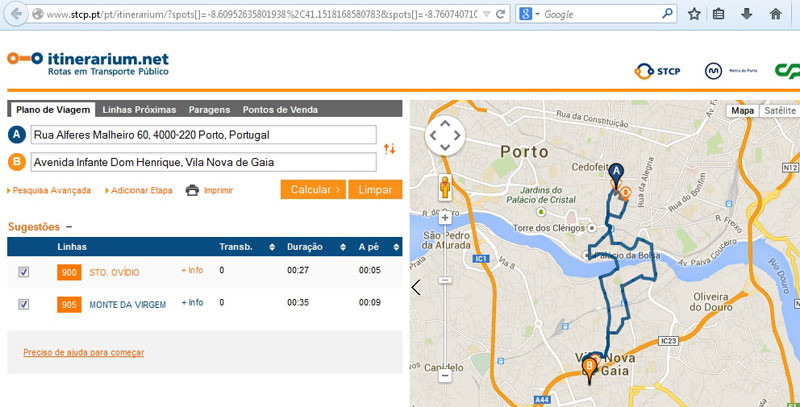Switch to the Linhas Próximas tab
Image resolution: width=800 pixels, height=407 pixels.
coord(139,109)
